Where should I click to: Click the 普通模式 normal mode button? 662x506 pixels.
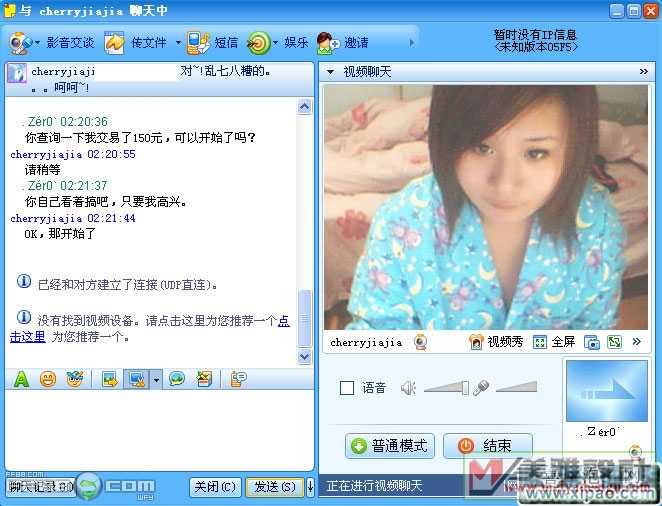[390, 446]
